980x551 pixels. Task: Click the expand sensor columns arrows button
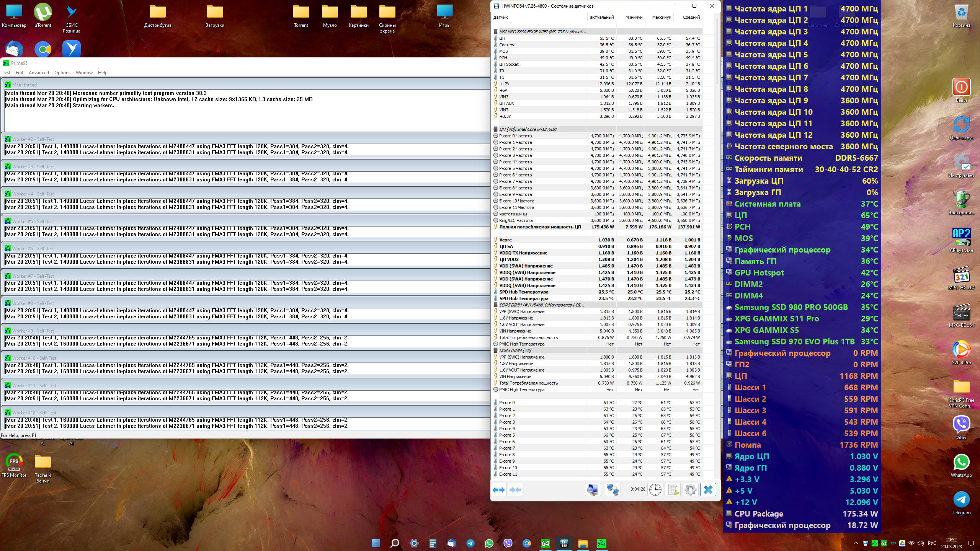499,490
